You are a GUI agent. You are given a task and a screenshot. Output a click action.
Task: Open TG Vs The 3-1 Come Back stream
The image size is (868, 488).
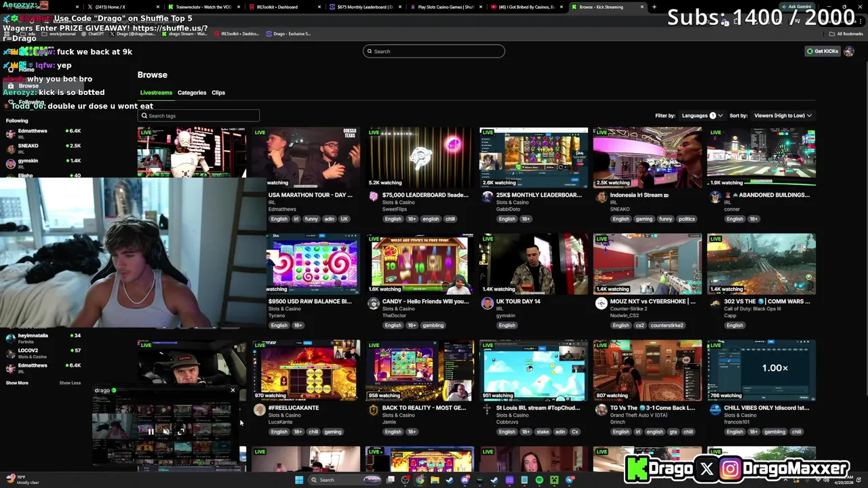648,370
